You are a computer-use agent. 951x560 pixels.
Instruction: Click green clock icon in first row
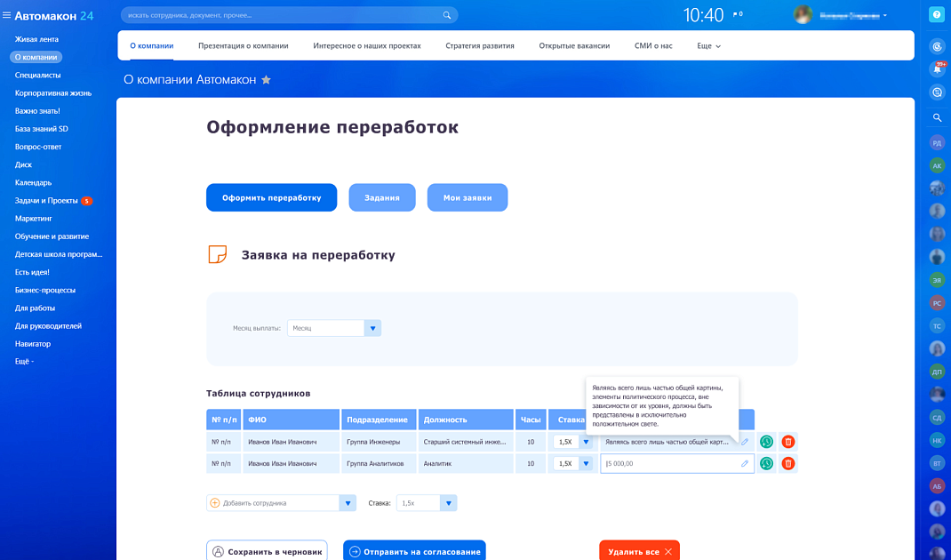(766, 442)
